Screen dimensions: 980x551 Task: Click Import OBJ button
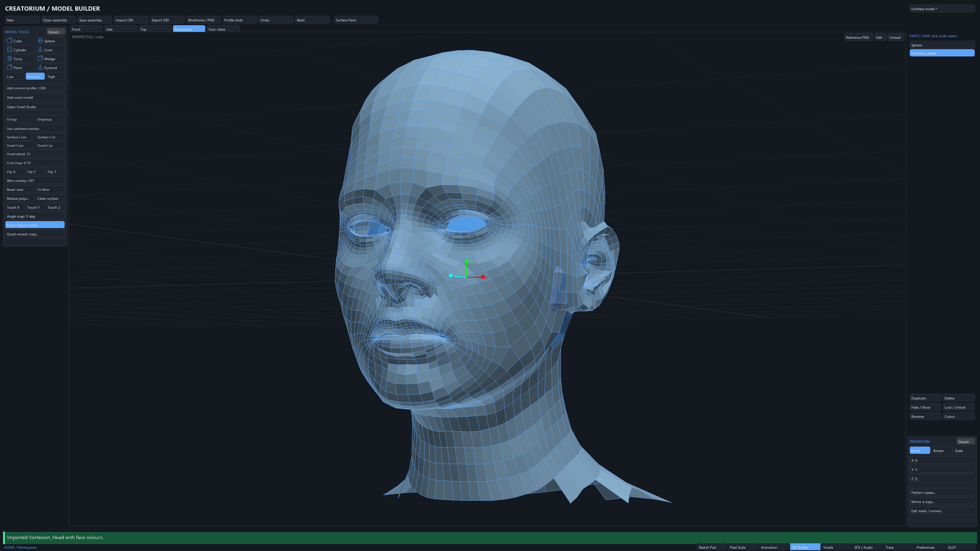131,20
